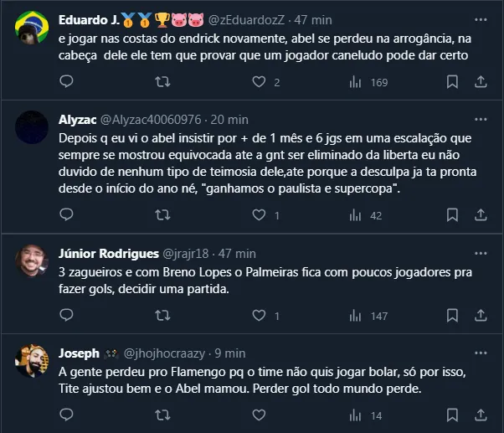
Task: Open Joseph's avatar thumbnail
Action: pos(32,362)
